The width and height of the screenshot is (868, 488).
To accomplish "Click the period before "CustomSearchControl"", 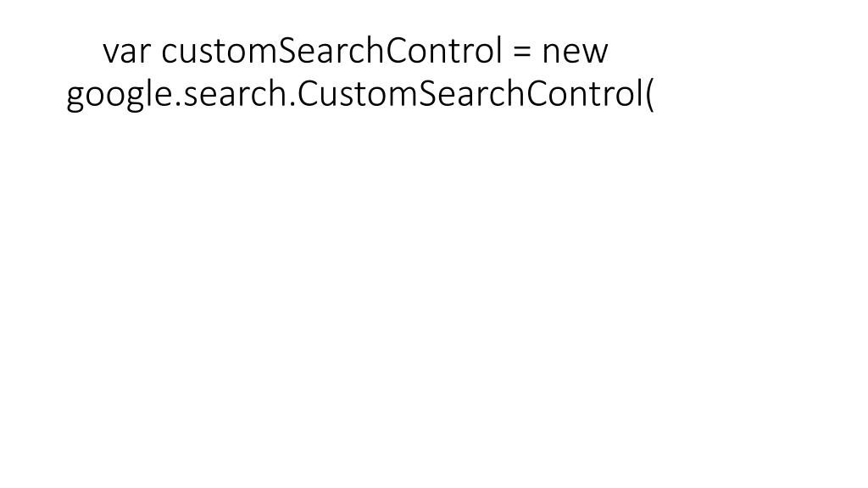I will click(292, 104).
